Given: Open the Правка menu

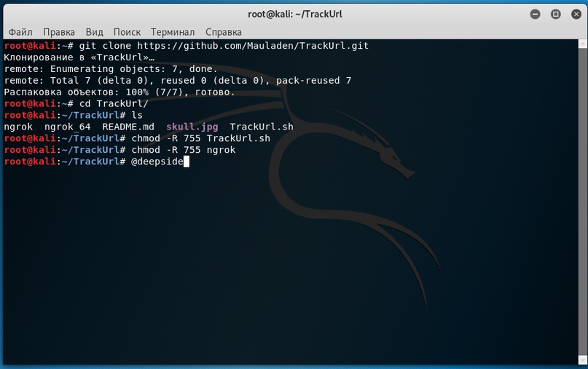Looking at the screenshot, I should pyautogui.click(x=59, y=32).
